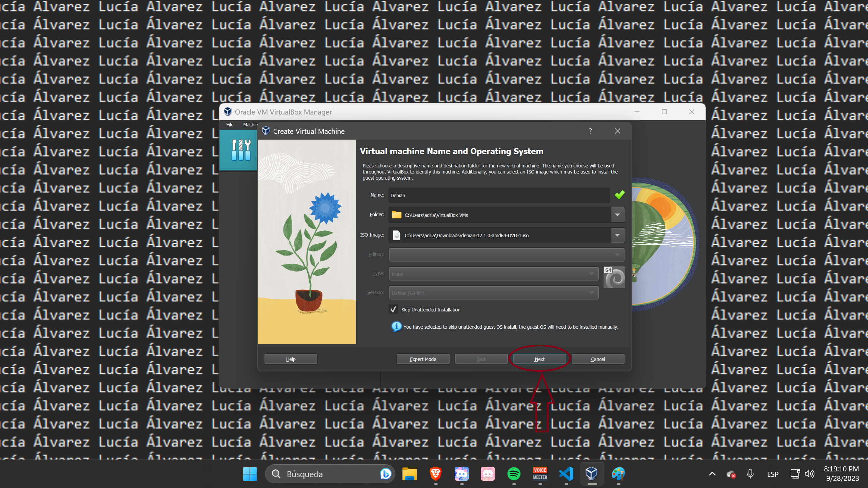Open the Machine menu
Screen dimensions: 868x488
tap(250, 124)
